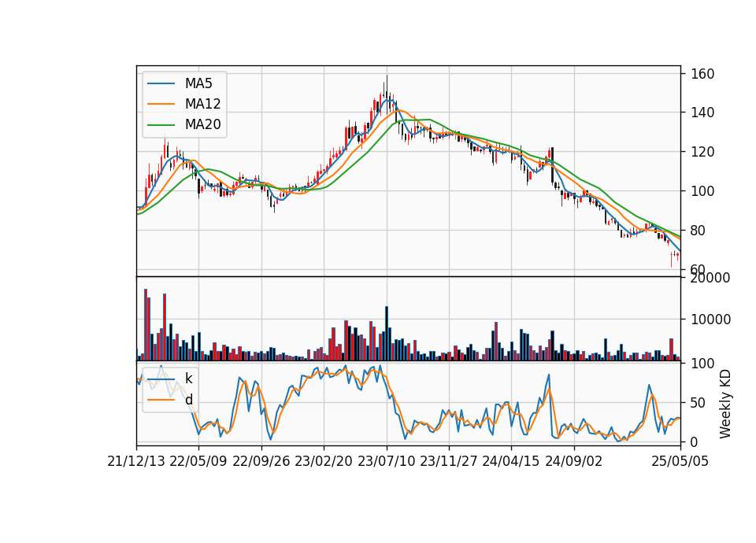
Task: Click the x-axis date label 23/02/20
Action: click(324, 461)
